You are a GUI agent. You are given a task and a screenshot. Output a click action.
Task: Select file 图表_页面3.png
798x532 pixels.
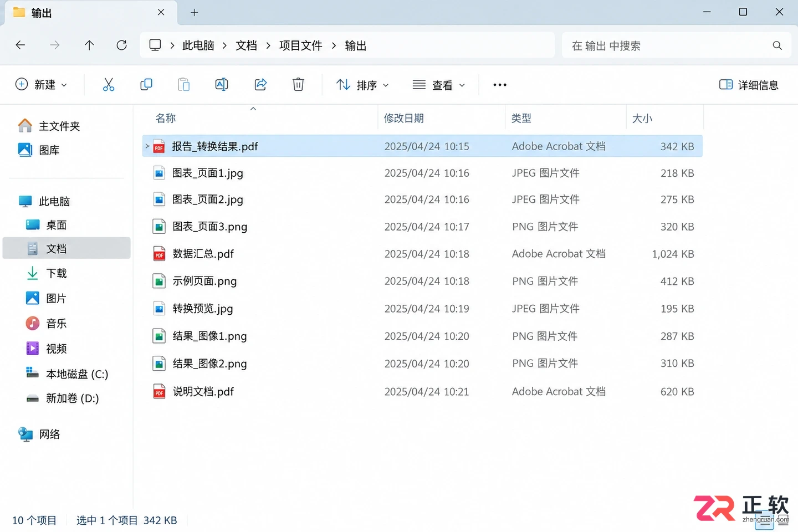click(422, 227)
